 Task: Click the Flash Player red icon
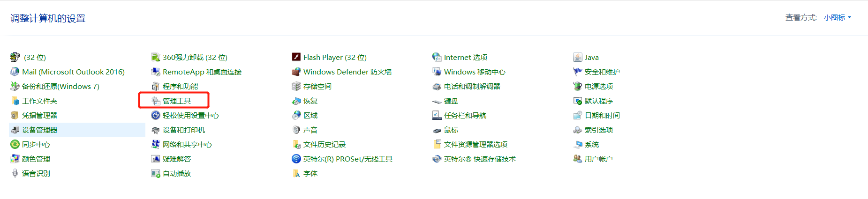tap(296, 57)
